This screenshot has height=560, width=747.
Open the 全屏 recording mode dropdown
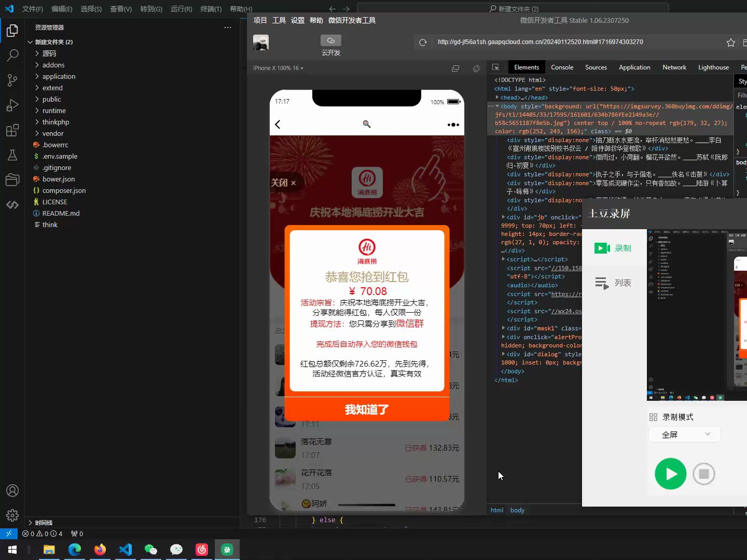point(685,435)
